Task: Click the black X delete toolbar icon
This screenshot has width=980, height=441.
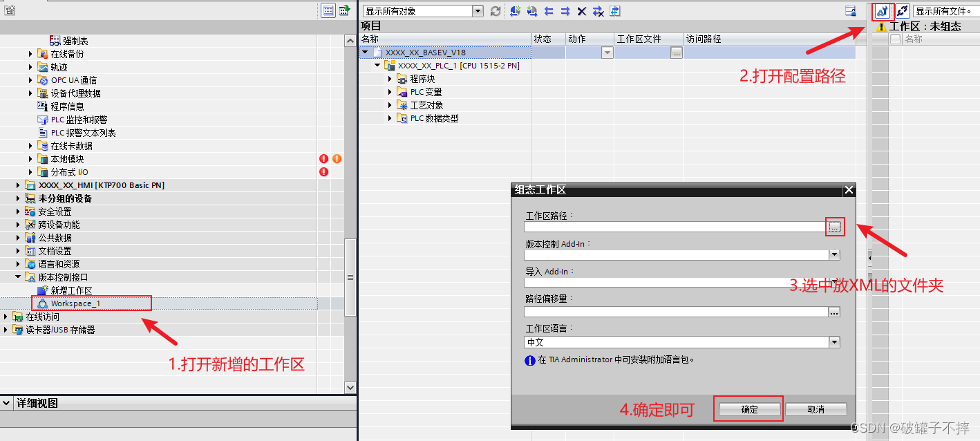Action: coord(582,11)
